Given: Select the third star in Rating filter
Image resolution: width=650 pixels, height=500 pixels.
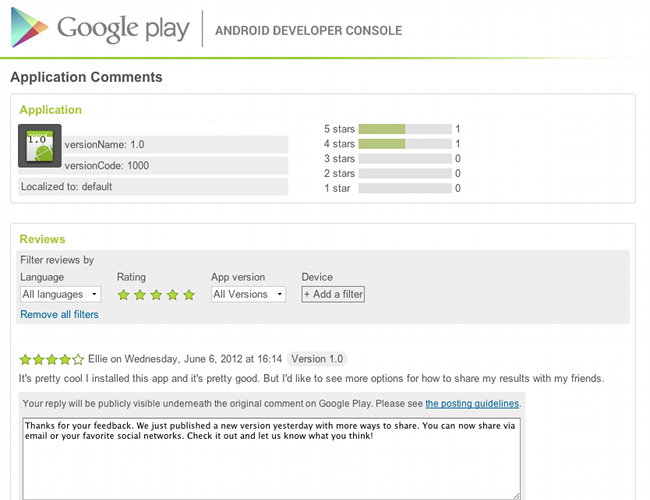Looking at the screenshot, I should [156, 295].
